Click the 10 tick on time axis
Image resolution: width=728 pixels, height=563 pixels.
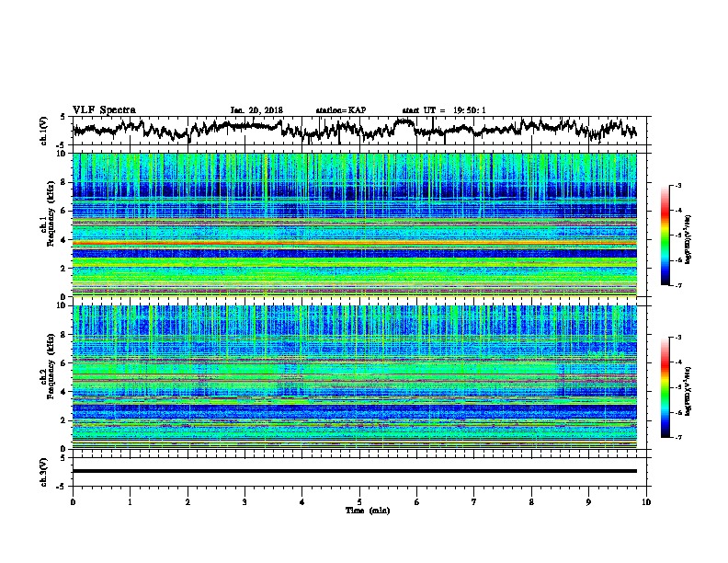point(646,502)
